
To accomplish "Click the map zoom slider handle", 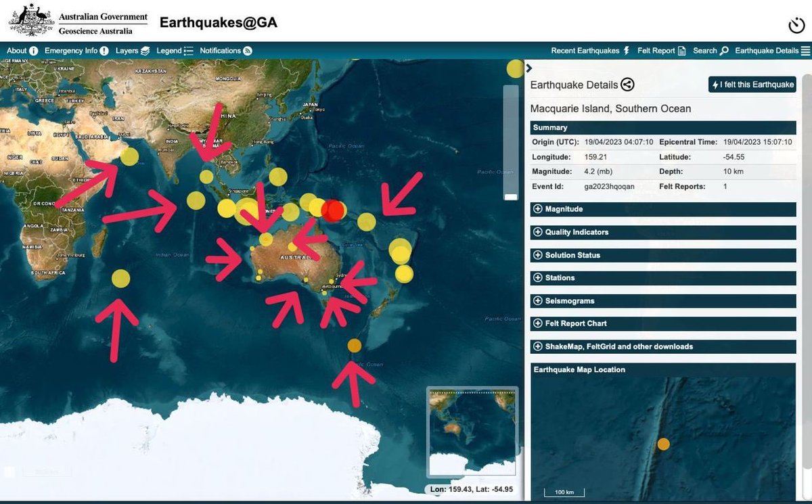I will (x=512, y=197).
